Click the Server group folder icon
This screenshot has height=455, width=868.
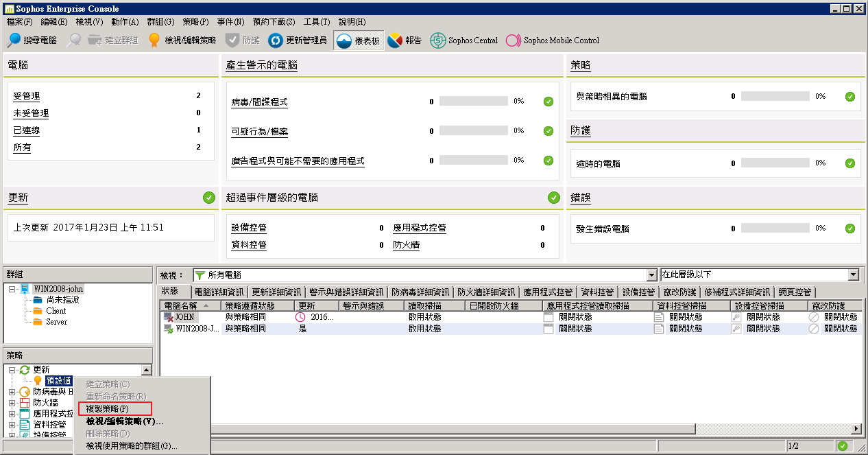(38, 322)
